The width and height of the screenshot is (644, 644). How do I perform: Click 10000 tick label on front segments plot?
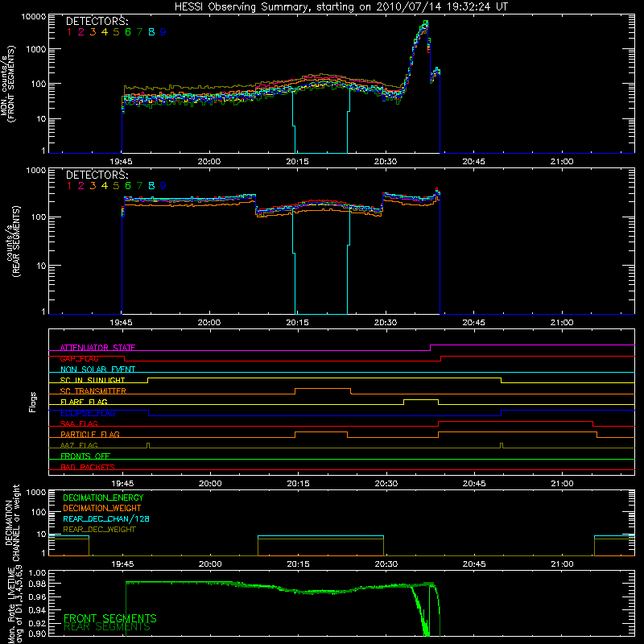34,16
